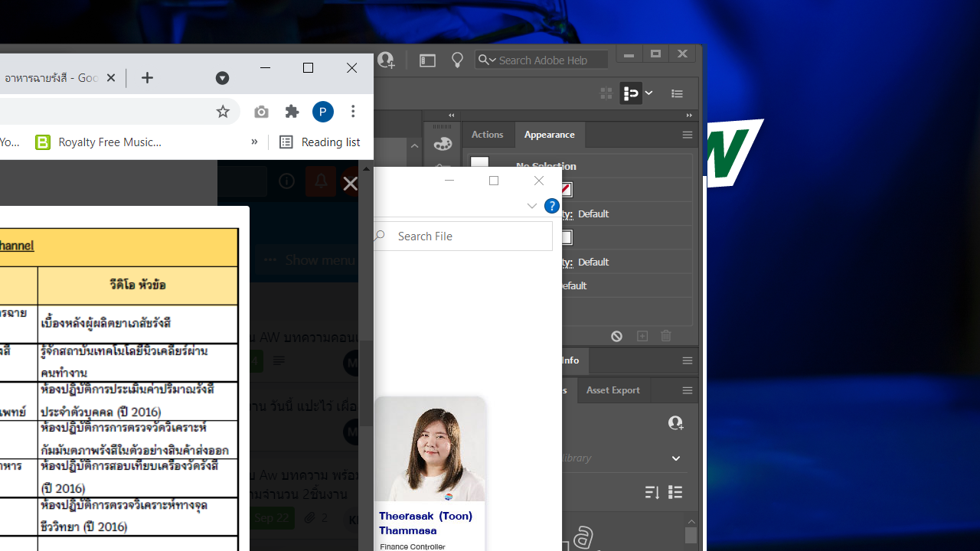980x551 pixels.
Task: Collapse the Illustrator panel group with double arrows
Action: coord(689,116)
